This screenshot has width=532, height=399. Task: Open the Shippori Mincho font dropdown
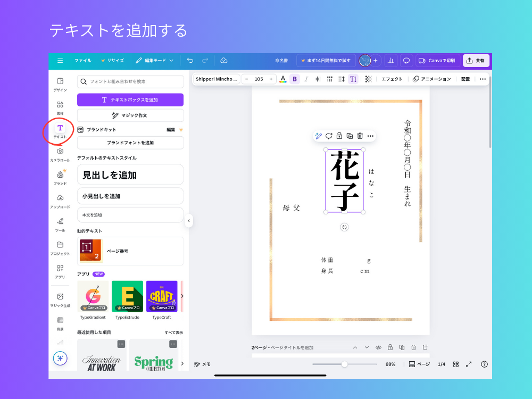pos(217,79)
